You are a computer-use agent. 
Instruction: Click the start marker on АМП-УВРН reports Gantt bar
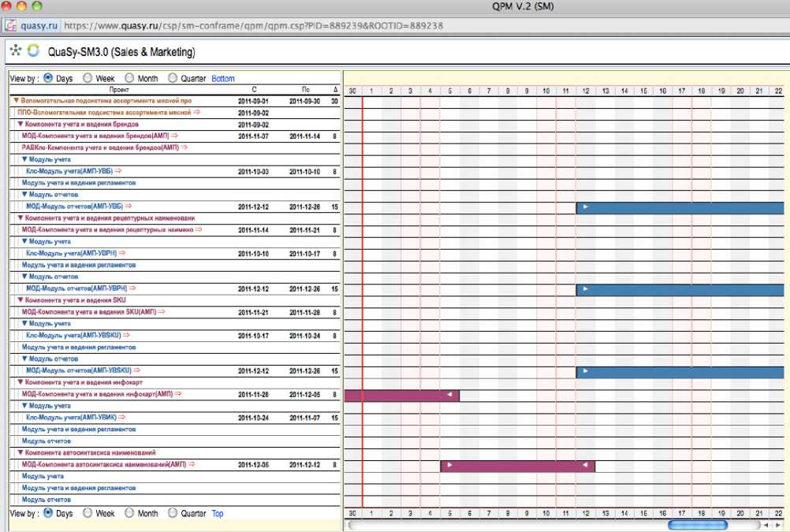pyautogui.click(x=586, y=288)
